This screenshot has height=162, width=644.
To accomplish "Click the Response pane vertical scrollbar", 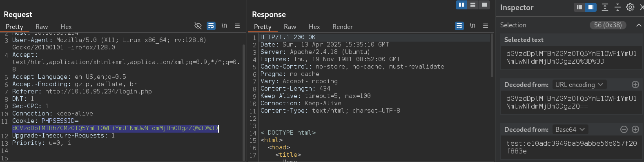I will [492, 55].
